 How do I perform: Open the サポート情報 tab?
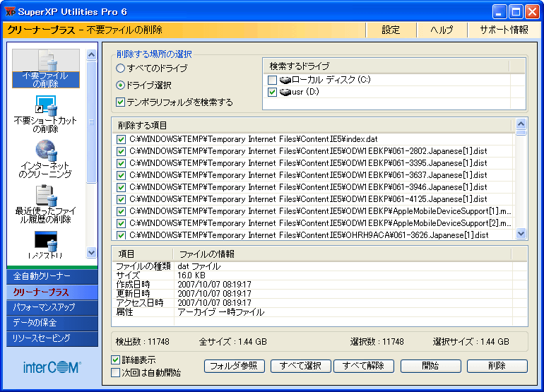pos(504,30)
